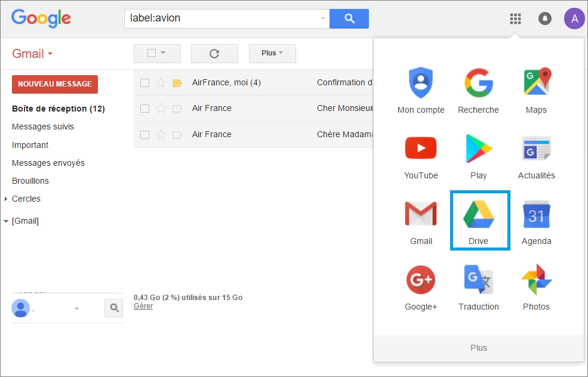Open Google Photos app
The height and width of the screenshot is (377, 588).
(x=536, y=288)
